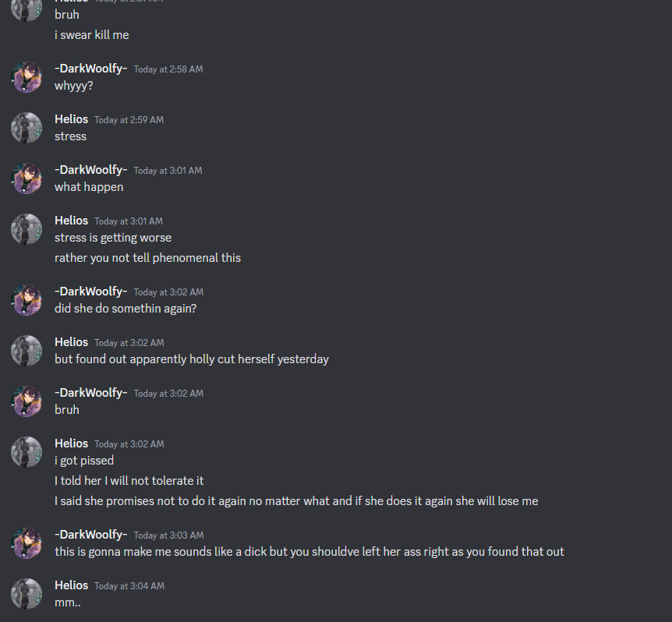Open Helios avatar next to 'stress' message
672x622 pixels.
27,128
